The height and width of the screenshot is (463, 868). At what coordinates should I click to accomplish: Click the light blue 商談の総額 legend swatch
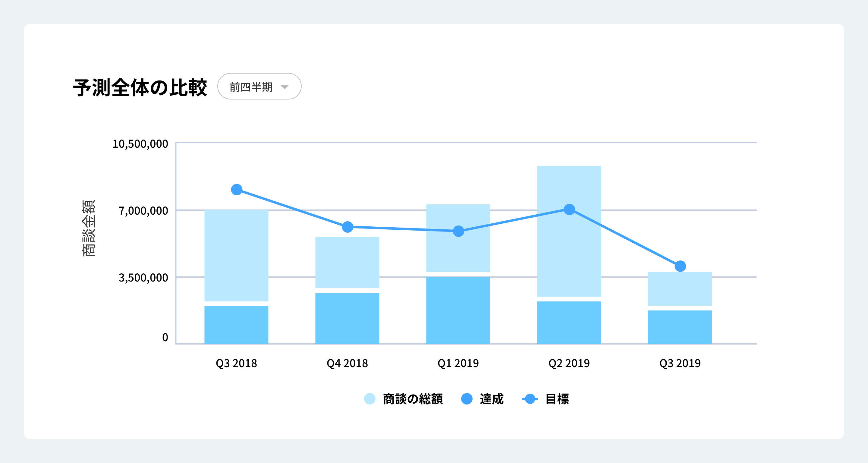click(x=370, y=398)
